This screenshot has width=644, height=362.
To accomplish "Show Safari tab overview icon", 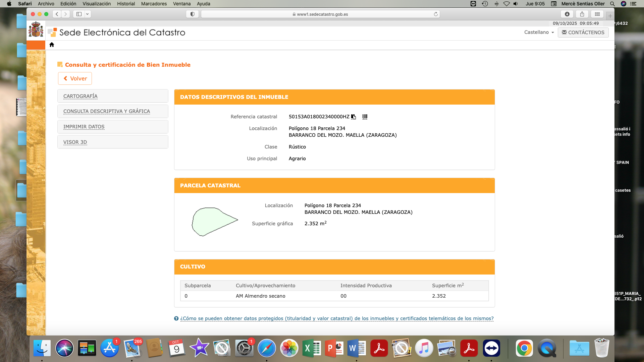I will click(x=597, y=14).
